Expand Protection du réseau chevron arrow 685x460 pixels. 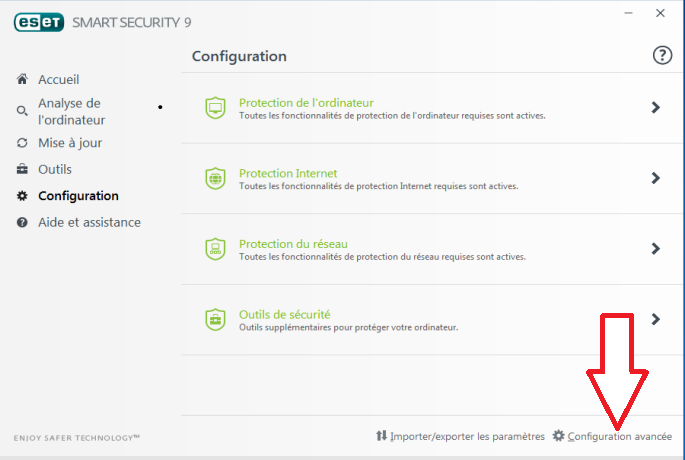click(655, 249)
